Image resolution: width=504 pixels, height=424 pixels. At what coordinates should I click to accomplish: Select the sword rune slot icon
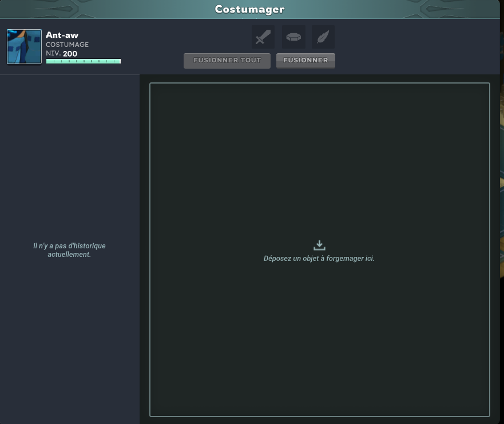[x=263, y=37]
